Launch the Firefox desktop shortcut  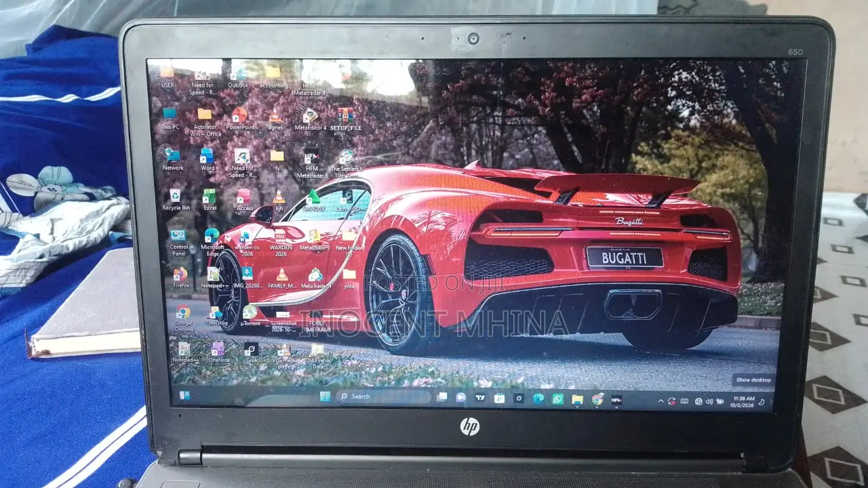click(180, 278)
